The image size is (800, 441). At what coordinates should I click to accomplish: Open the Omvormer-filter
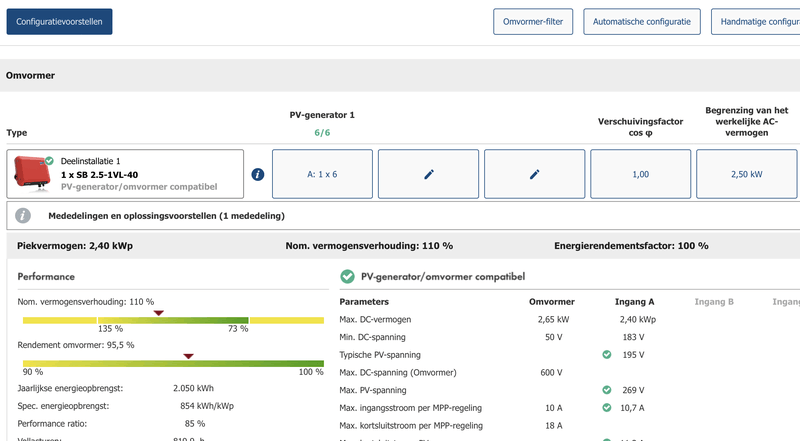pyautogui.click(x=532, y=21)
